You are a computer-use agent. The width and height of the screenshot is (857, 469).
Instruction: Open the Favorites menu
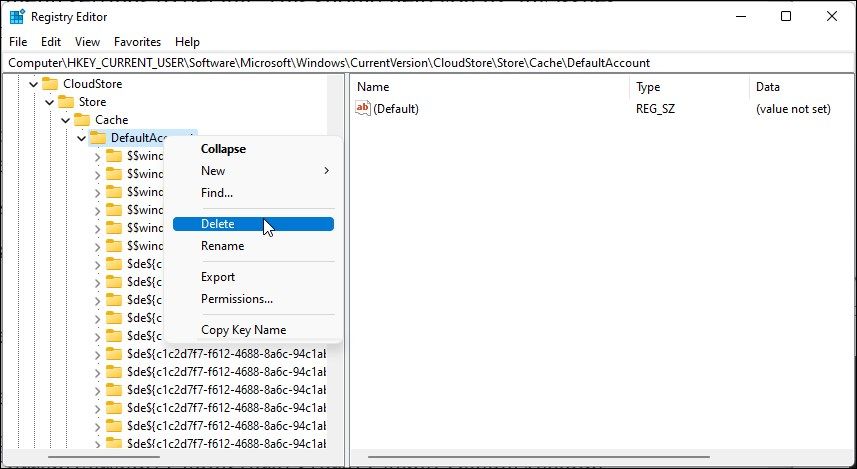tap(137, 42)
